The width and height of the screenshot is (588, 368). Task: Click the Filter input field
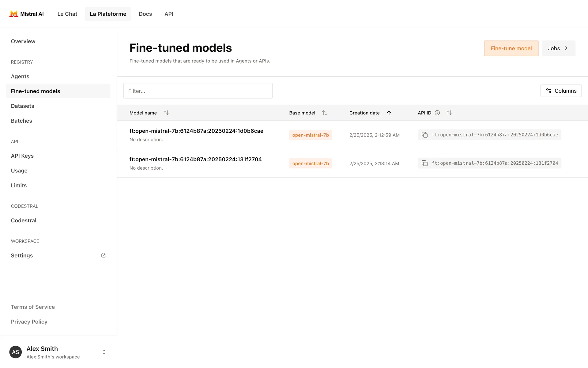(198, 91)
